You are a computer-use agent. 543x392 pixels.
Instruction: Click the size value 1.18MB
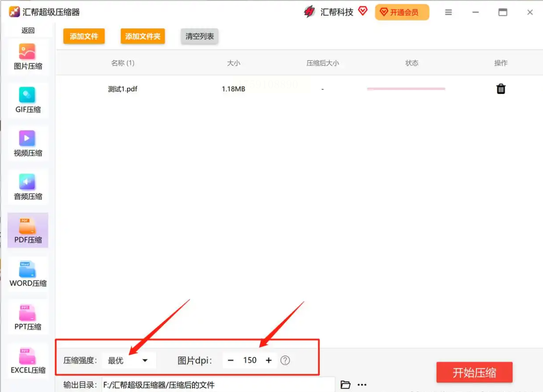pos(234,89)
